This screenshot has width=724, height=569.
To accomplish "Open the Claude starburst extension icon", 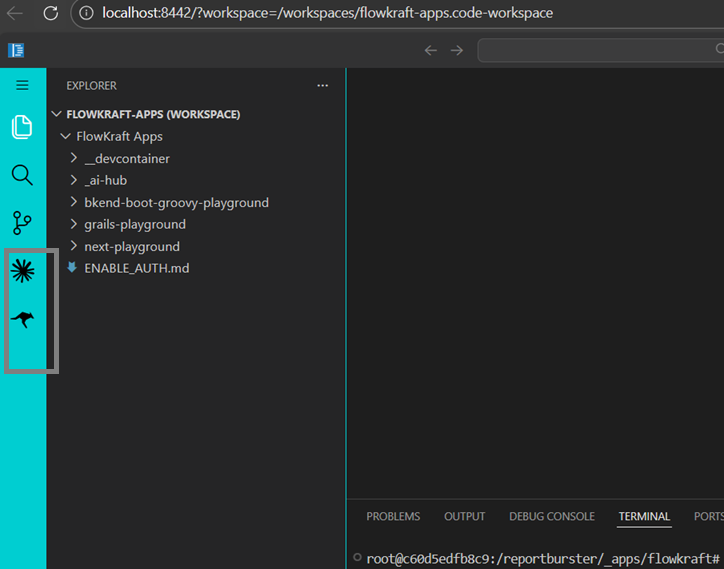I will click(22, 271).
